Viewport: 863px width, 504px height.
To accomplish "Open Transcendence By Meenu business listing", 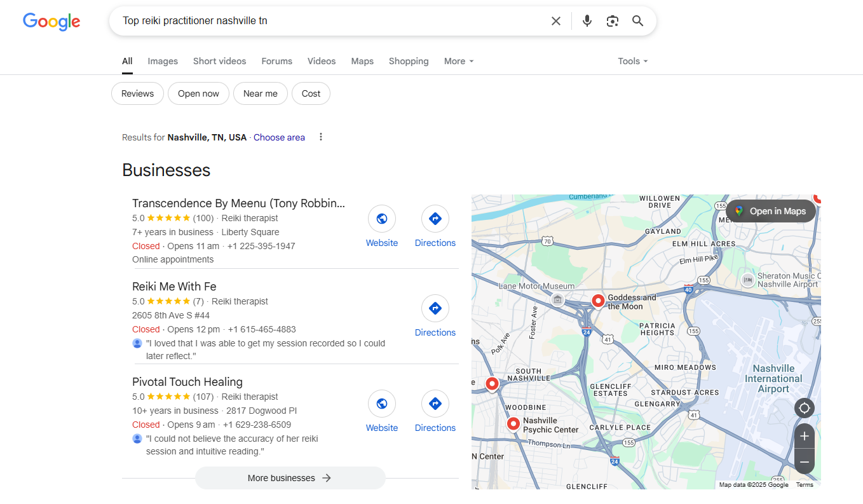I will point(238,203).
